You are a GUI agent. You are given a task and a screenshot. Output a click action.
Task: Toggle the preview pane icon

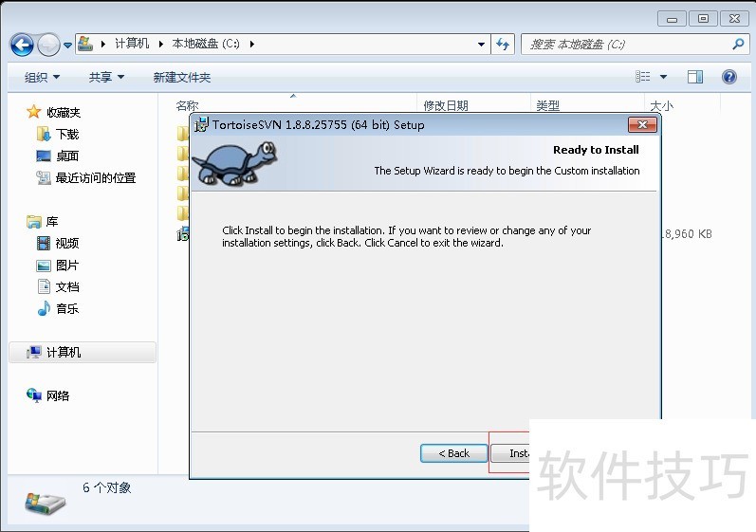coord(695,77)
